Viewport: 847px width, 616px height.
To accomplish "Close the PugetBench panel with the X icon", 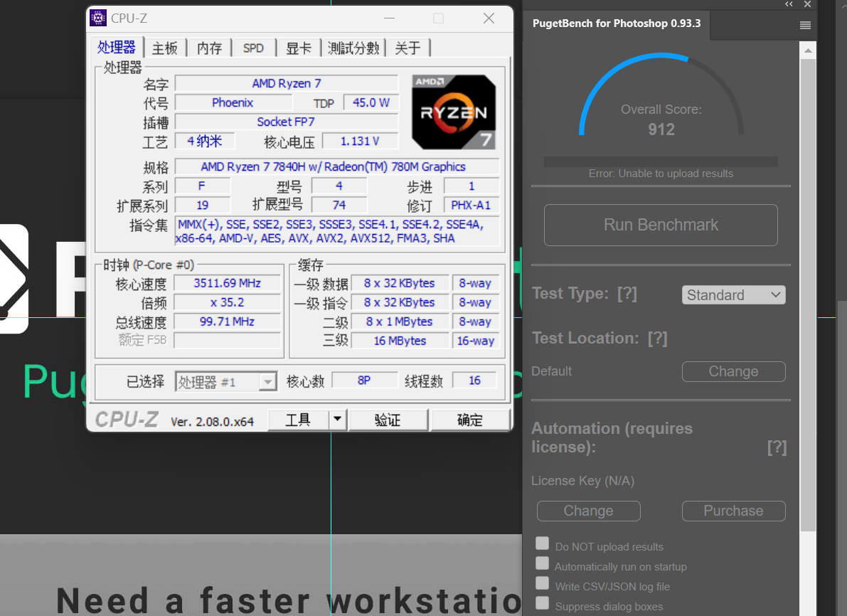I will (x=807, y=4).
